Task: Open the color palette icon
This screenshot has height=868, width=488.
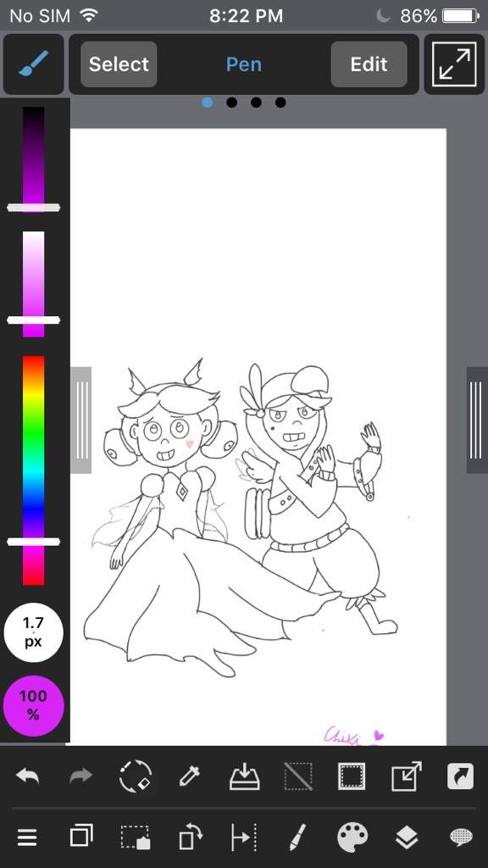Action: [352, 837]
